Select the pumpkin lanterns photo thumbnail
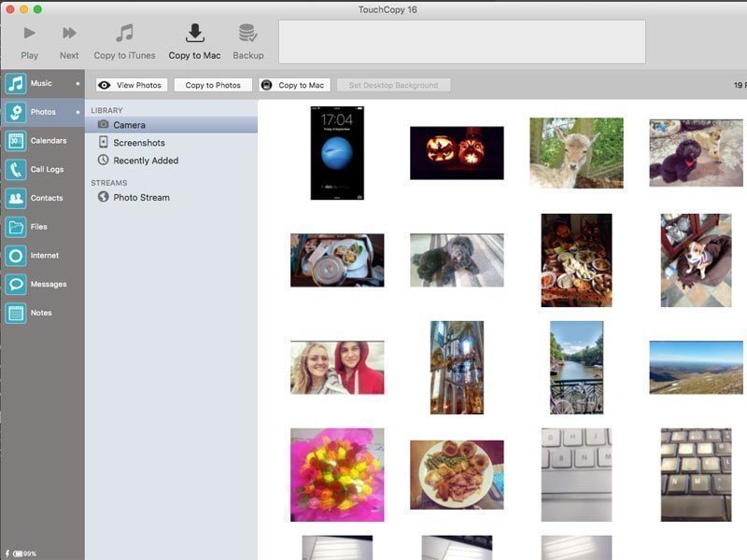The image size is (747, 560). [x=457, y=153]
